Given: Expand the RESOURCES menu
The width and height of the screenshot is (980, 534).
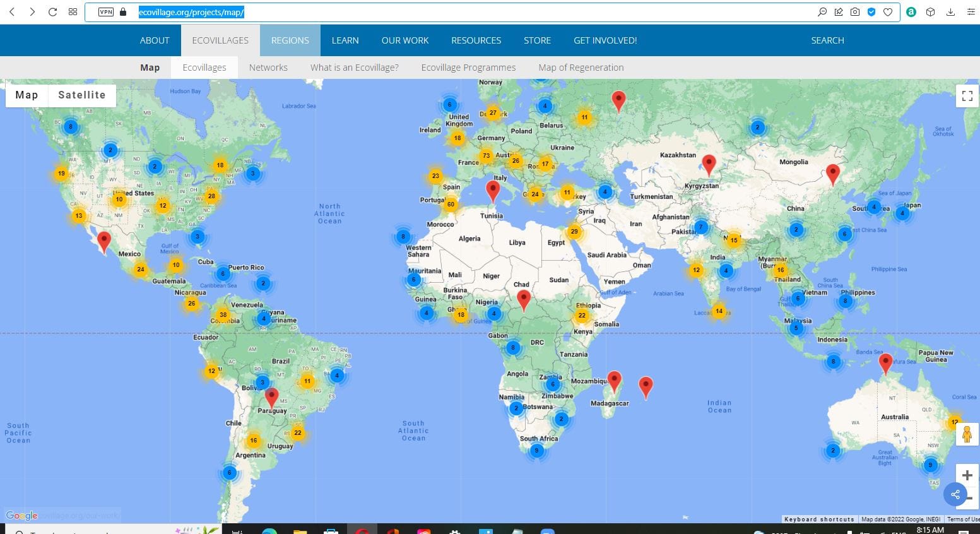Looking at the screenshot, I should tap(476, 40).
